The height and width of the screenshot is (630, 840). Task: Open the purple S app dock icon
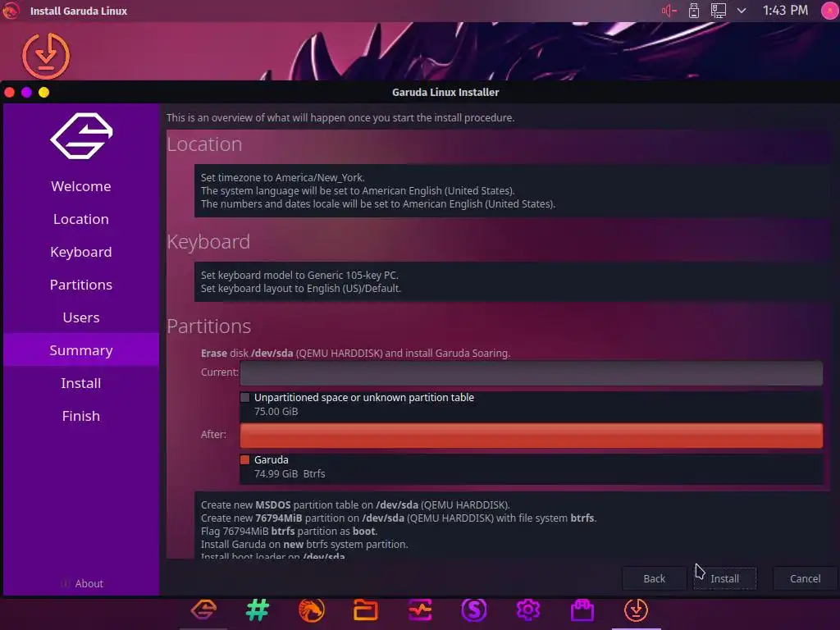pyautogui.click(x=474, y=609)
